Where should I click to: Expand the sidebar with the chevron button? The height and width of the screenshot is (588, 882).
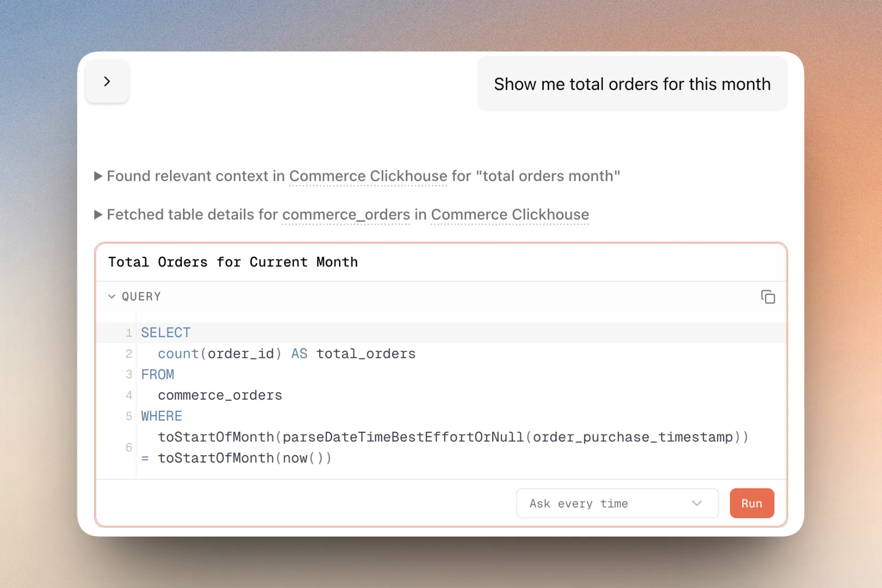[107, 81]
